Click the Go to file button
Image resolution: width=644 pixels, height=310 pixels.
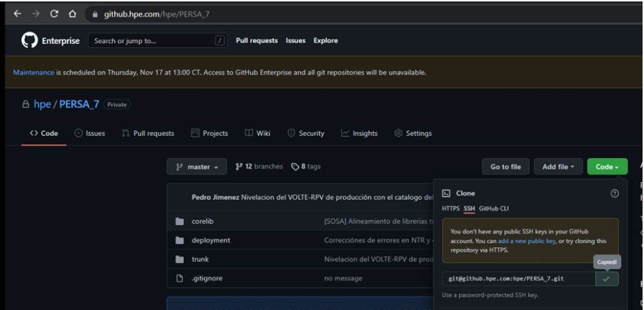[x=505, y=167]
